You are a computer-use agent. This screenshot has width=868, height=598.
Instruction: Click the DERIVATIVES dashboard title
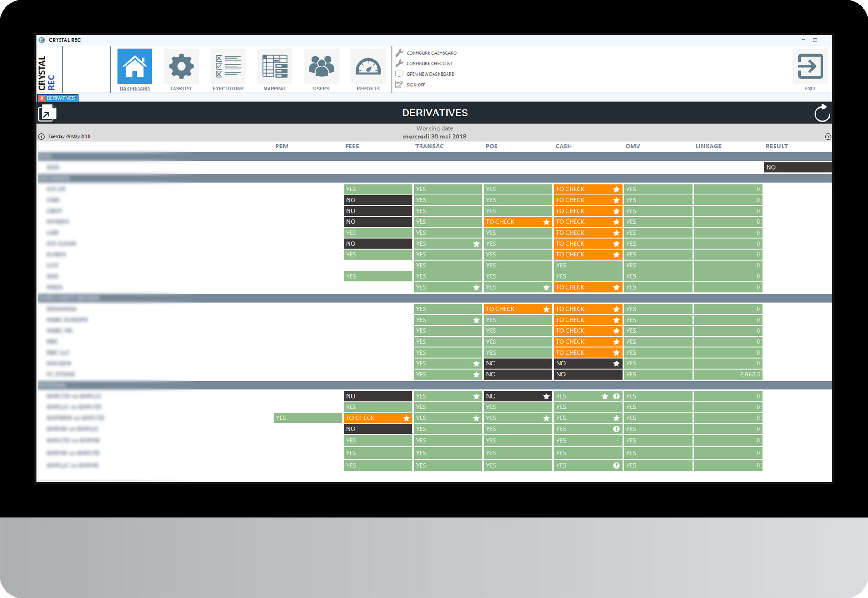click(x=435, y=113)
